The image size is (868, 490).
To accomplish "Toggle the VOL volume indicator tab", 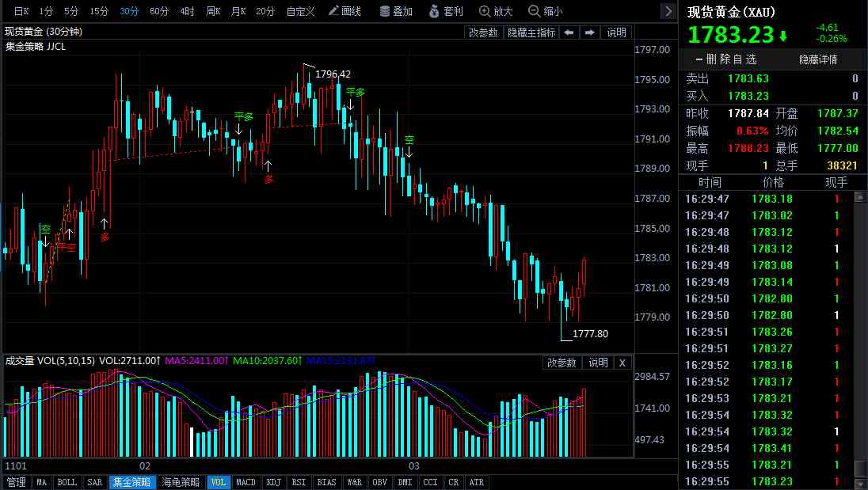I will point(218,481).
